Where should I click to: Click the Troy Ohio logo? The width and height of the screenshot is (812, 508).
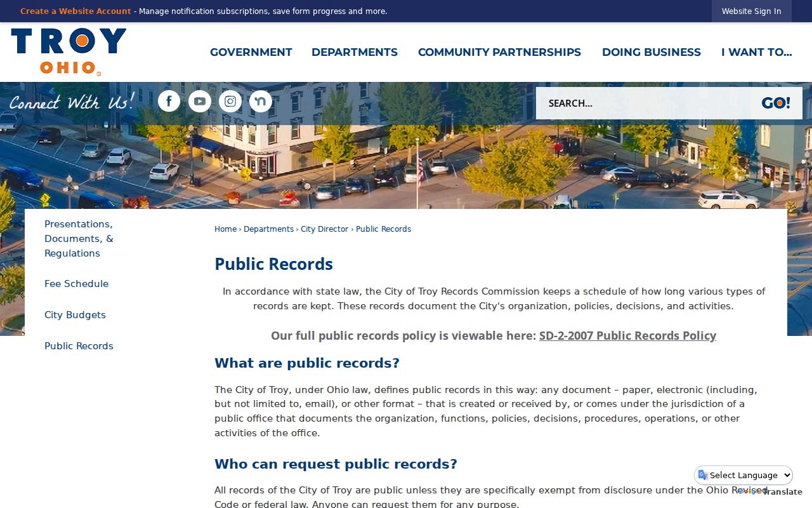(69, 52)
